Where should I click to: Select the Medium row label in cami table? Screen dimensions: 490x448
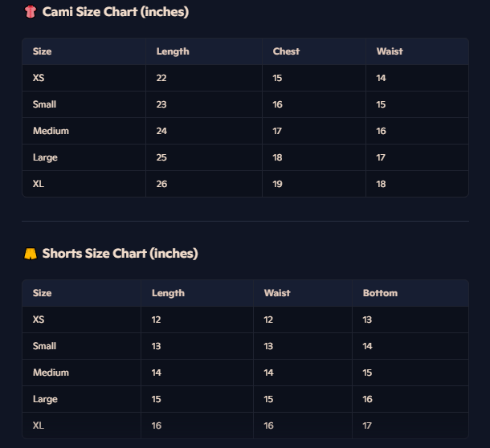click(51, 131)
